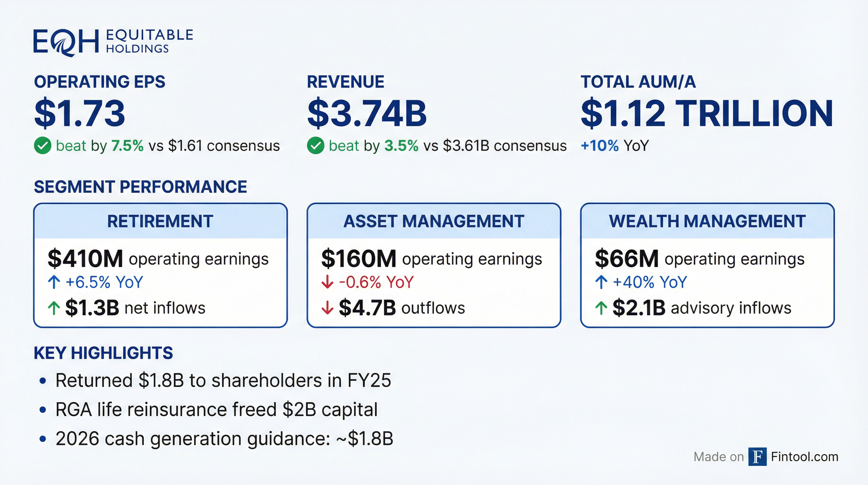Image resolution: width=868 pixels, height=485 pixels.
Task: Click the Segment Performance heading
Action: pos(140,187)
